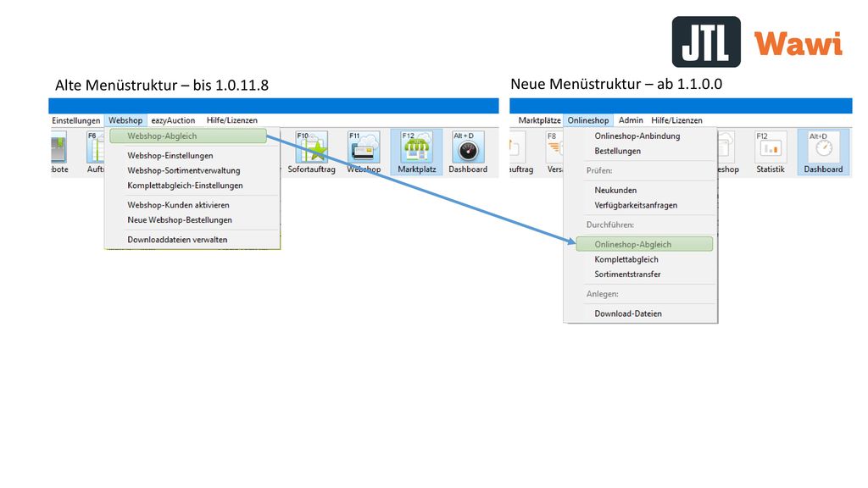Screen dimensions: 868x488
Task: Open Webshop menu in old menu bar
Action: 125,120
